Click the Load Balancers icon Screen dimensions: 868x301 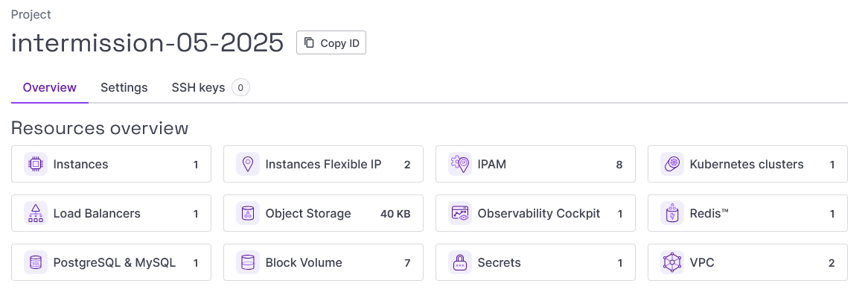click(x=36, y=213)
